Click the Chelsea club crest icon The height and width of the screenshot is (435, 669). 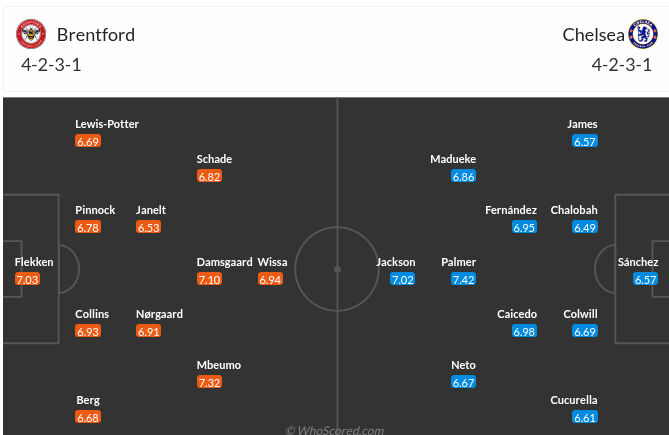coord(642,35)
